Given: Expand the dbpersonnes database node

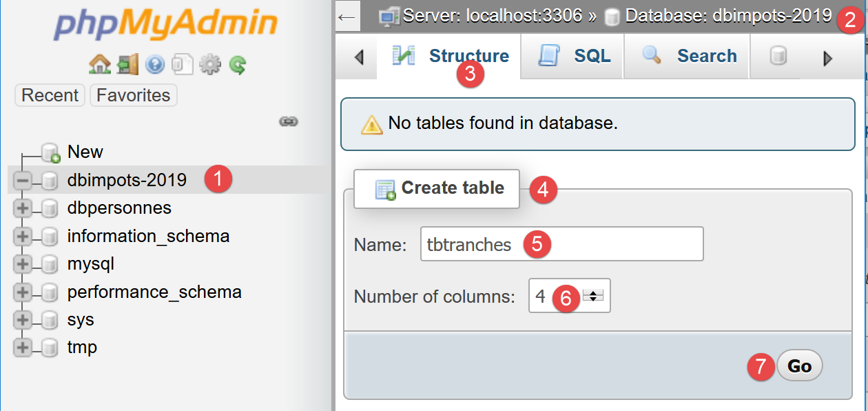Looking at the screenshot, I should (x=23, y=208).
